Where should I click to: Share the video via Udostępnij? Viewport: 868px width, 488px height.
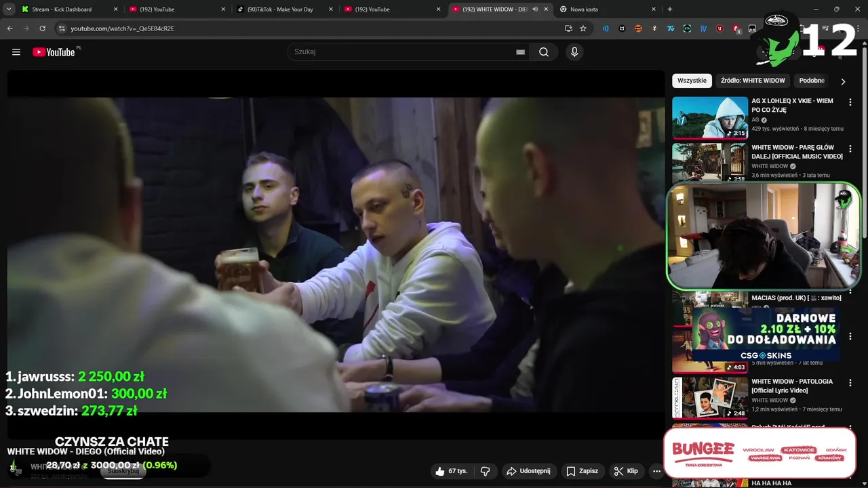click(528, 471)
